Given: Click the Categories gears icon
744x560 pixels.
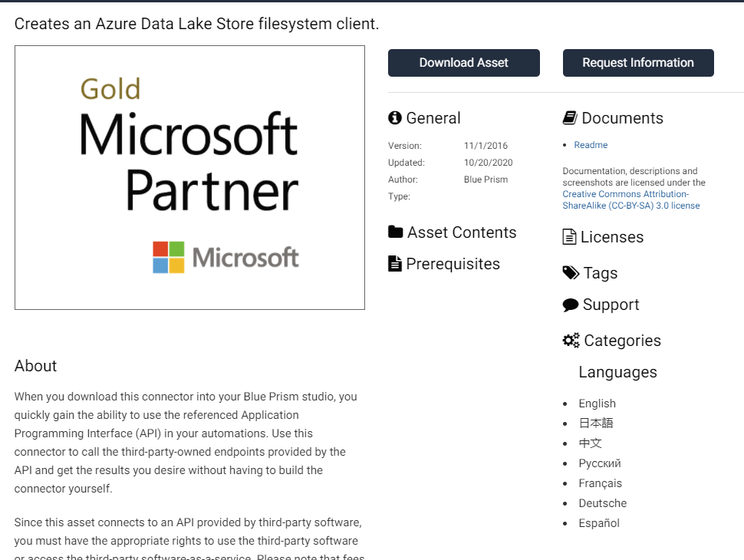Looking at the screenshot, I should 571,341.
